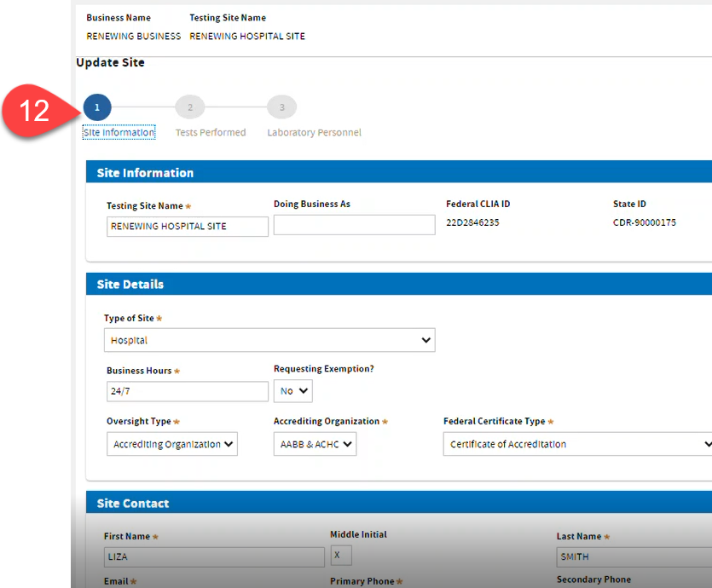The image size is (712, 588).
Task: Click the RENEWING HOSPITAL SITE header text
Action: pos(247,37)
